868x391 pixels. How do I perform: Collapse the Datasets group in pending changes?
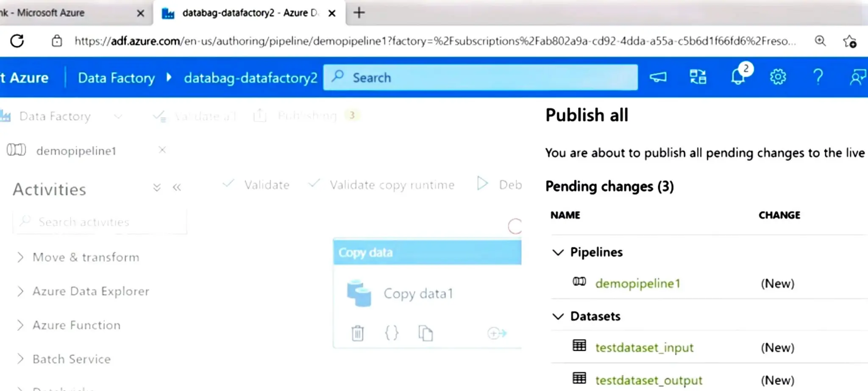pos(558,316)
